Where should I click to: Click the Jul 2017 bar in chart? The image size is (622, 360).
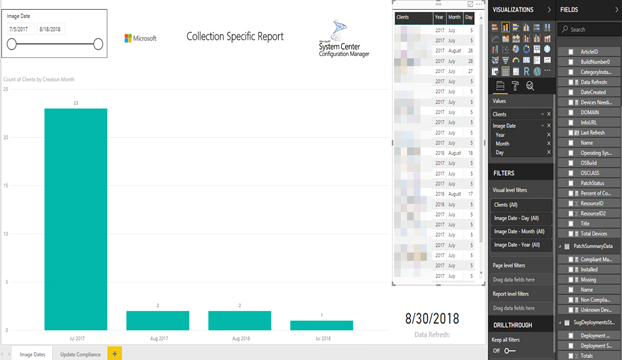click(76, 219)
